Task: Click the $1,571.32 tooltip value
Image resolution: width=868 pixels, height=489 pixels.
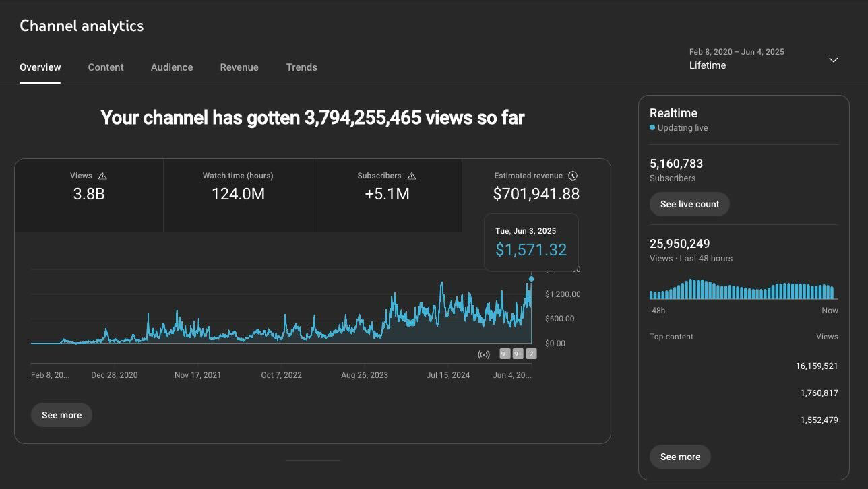Action: tap(531, 250)
